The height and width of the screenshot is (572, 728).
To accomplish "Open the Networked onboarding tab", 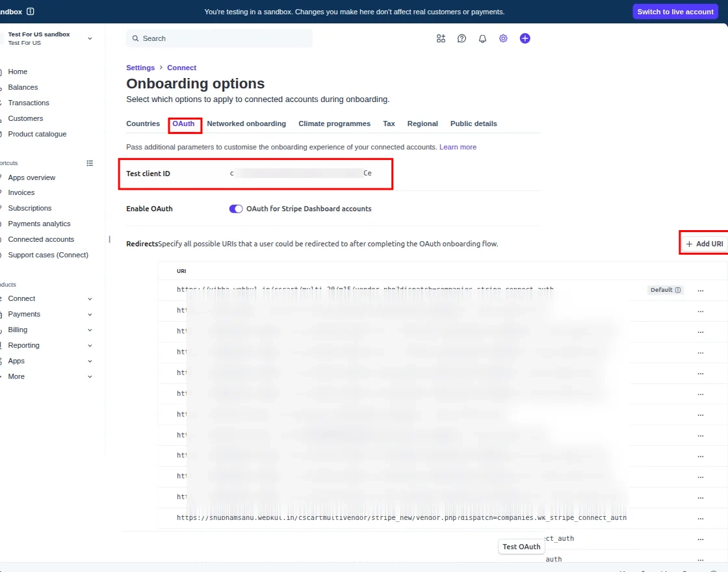I will coord(246,123).
